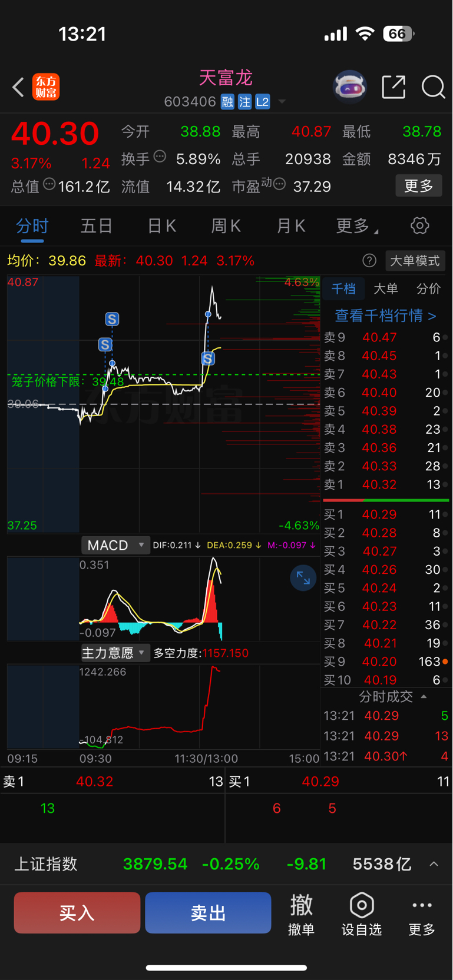This screenshot has width=453, height=980.
Task: Tap the 更多 button in quote header
Action: (x=419, y=186)
